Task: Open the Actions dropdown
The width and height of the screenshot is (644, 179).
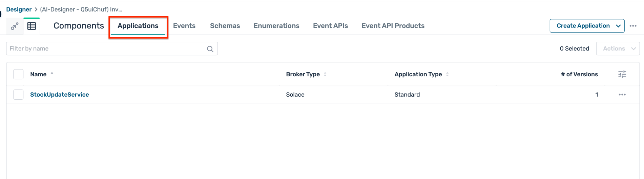Action: [618, 48]
